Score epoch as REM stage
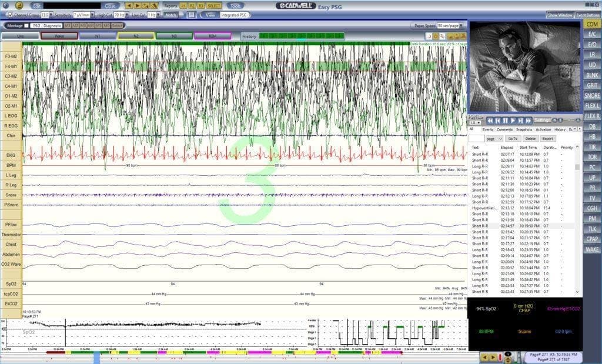Viewport: 602px width, 364px height. pos(212,36)
